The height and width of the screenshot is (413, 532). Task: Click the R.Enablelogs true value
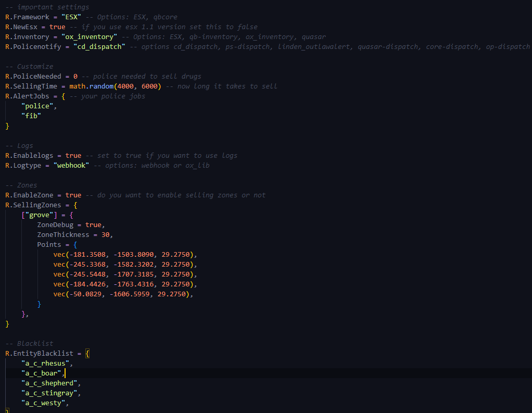[73, 155]
